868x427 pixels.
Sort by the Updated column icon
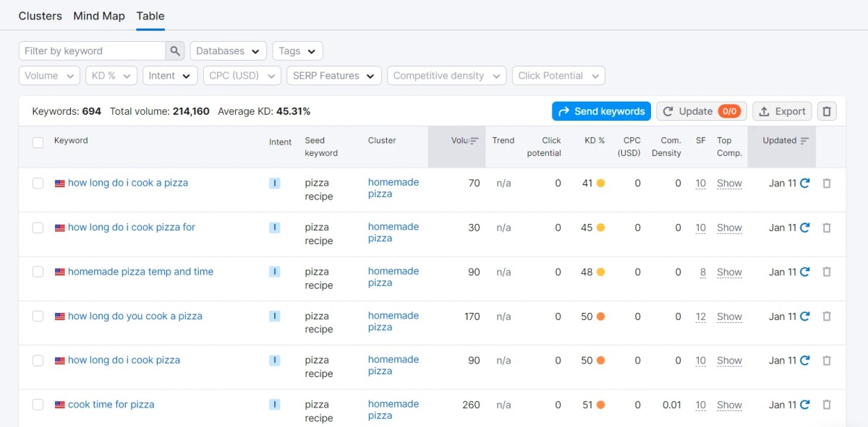[804, 141]
